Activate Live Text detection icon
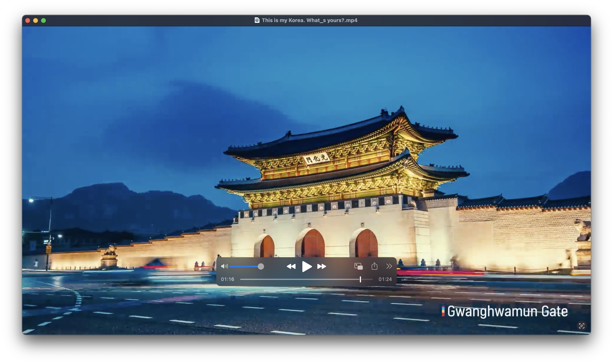 [x=582, y=326]
